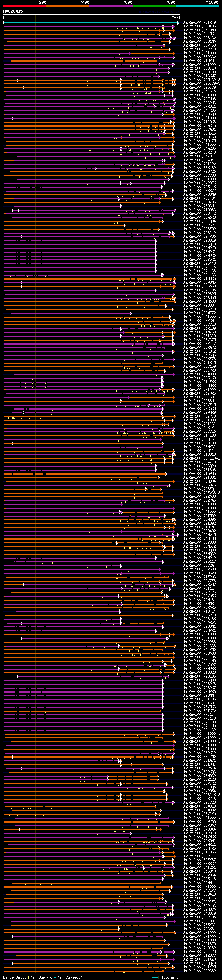Open hit UniRef100_Q7XUL1

pos(199,106)
